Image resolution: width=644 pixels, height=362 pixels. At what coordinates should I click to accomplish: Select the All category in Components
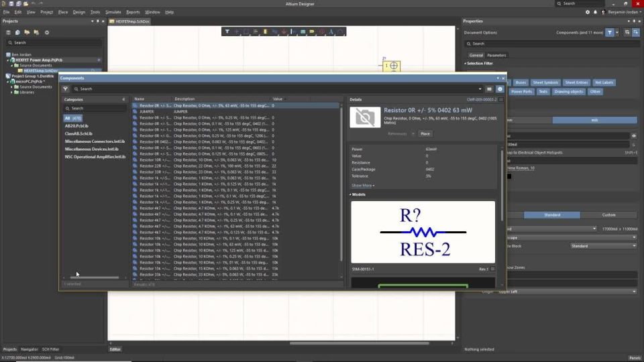pyautogui.click(x=72, y=118)
